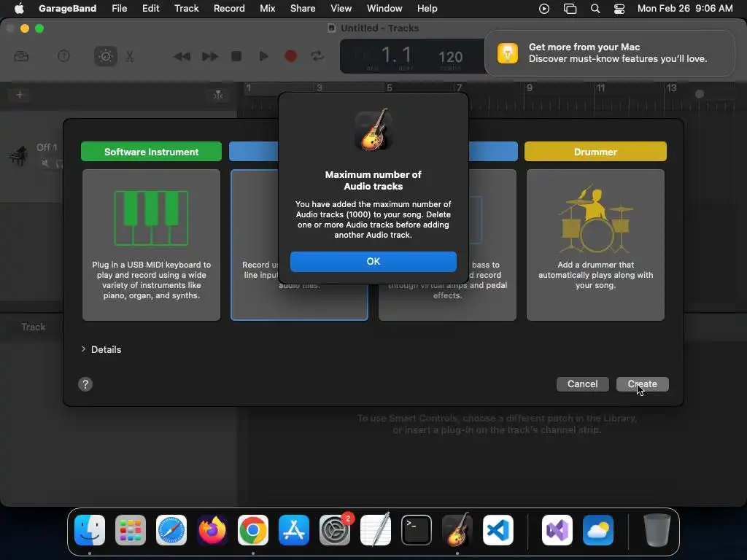
Task: Open the help question mark button
Action: (x=85, y=384)
